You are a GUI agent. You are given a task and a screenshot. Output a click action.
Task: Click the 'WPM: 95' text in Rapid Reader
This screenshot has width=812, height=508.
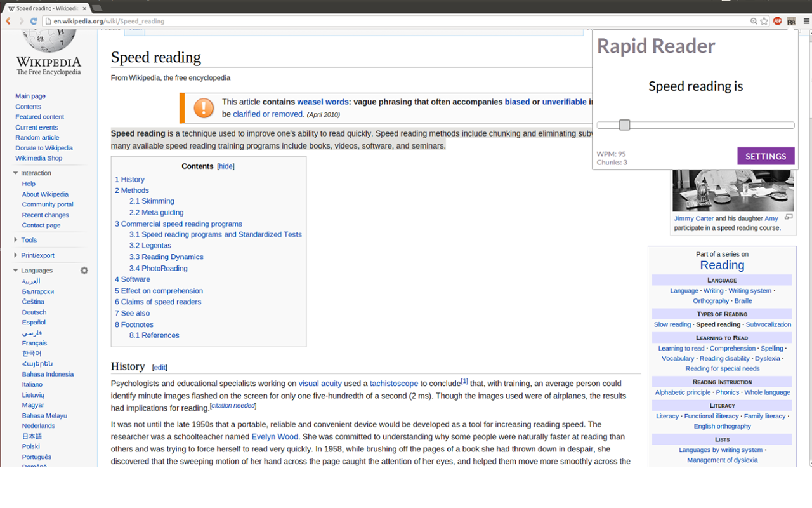point(611,154)
